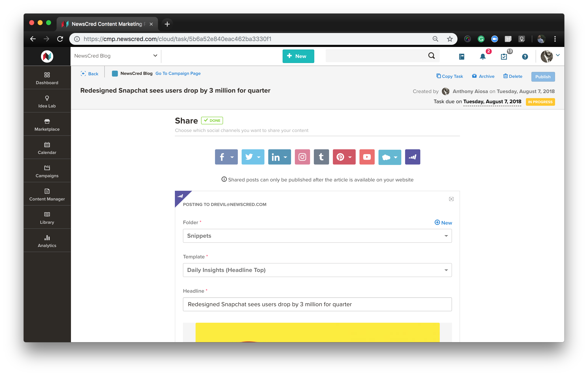
Task: Open Analytics in the sidebar
Action: pos(47,241)
